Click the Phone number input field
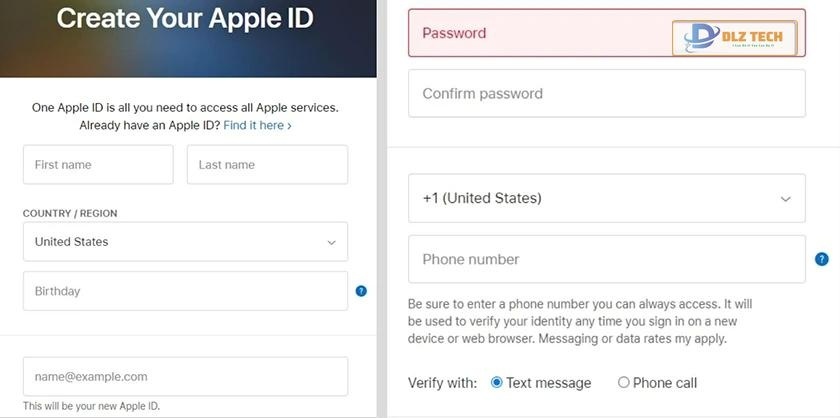This screenshot has height=418, width=840. tap(606, 259)
